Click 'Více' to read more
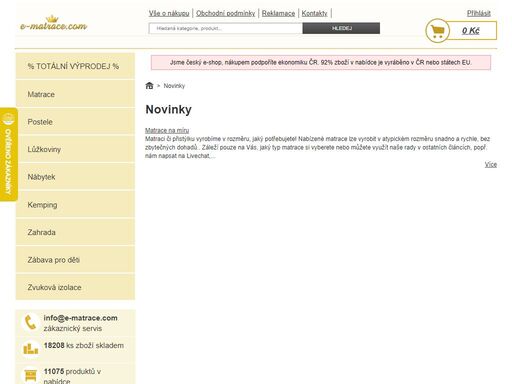 [491, 164]
